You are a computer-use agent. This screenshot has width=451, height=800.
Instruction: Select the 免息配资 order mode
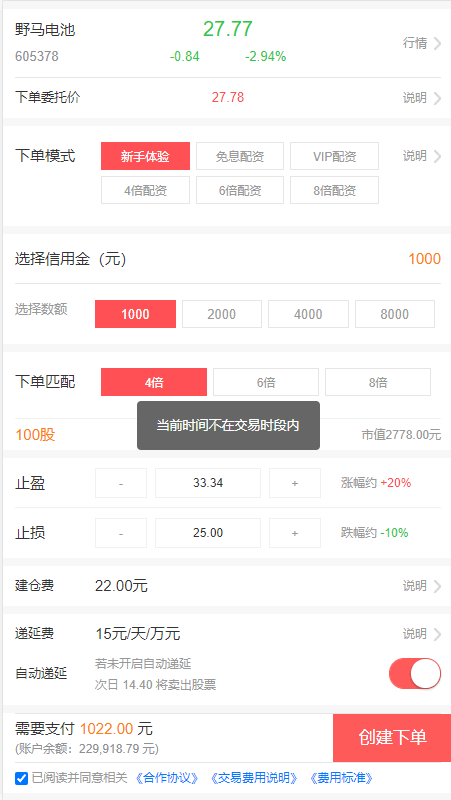[240, 156]
